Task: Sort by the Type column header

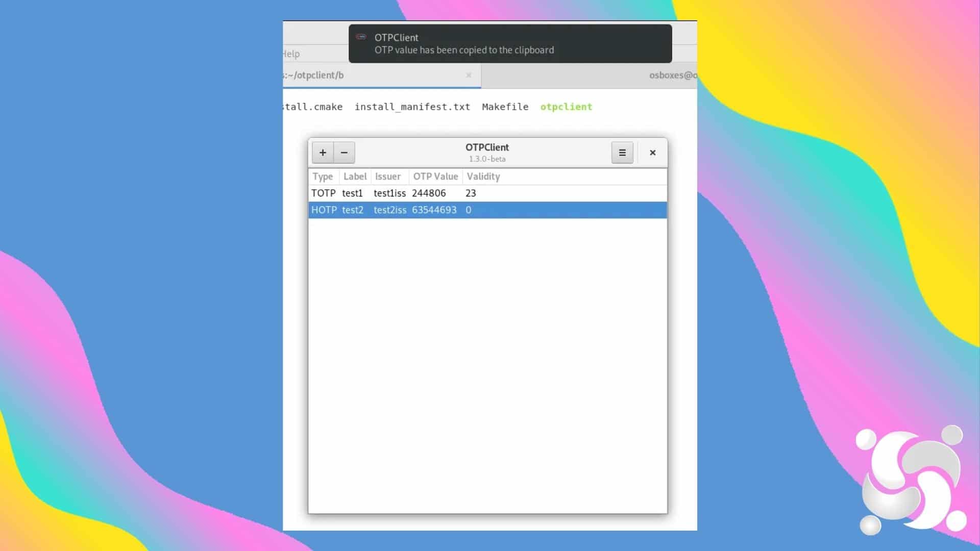Action: point(323,177)
